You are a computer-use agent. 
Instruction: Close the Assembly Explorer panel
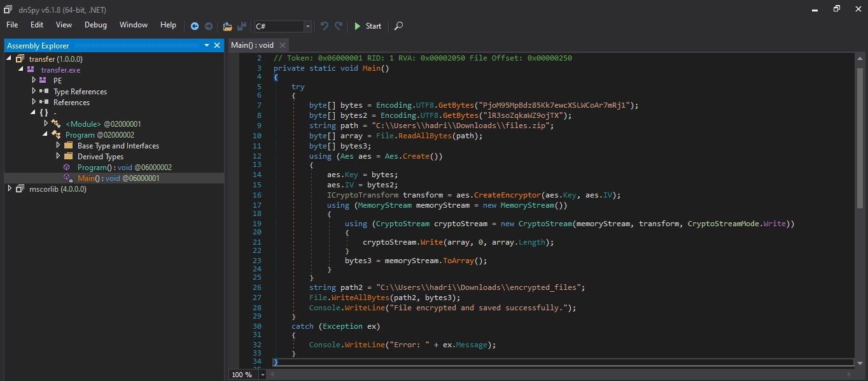217,45
